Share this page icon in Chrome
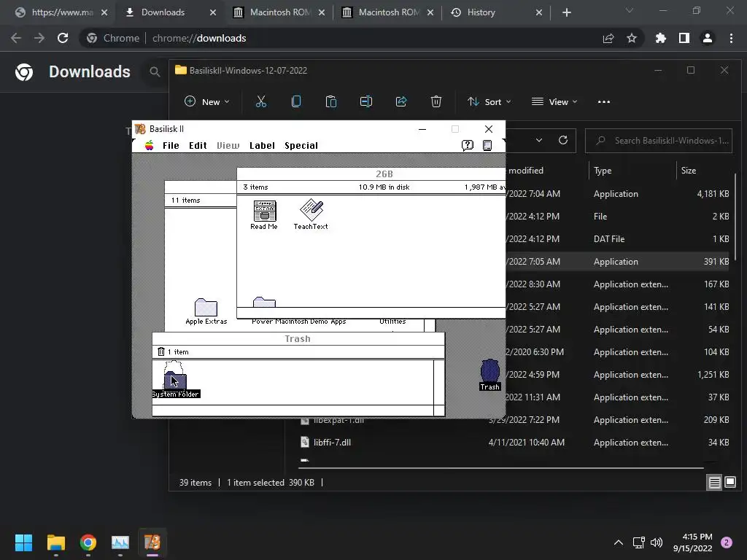Viewport: 747px width, 560px height. [608, 38]
